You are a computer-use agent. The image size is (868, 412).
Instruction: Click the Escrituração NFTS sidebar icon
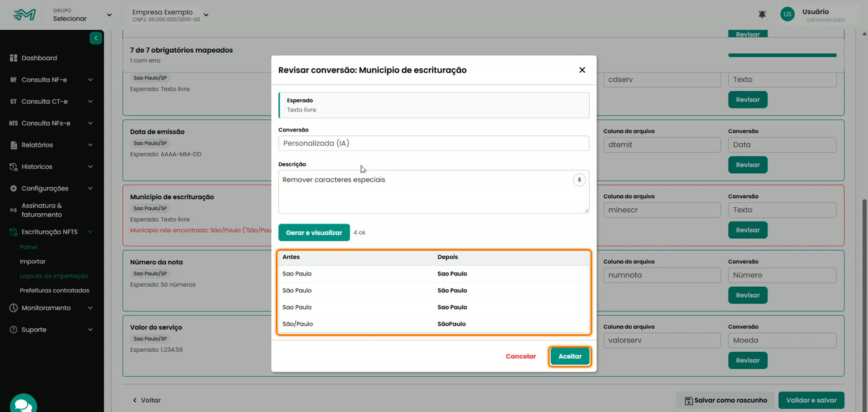[14, 232]
